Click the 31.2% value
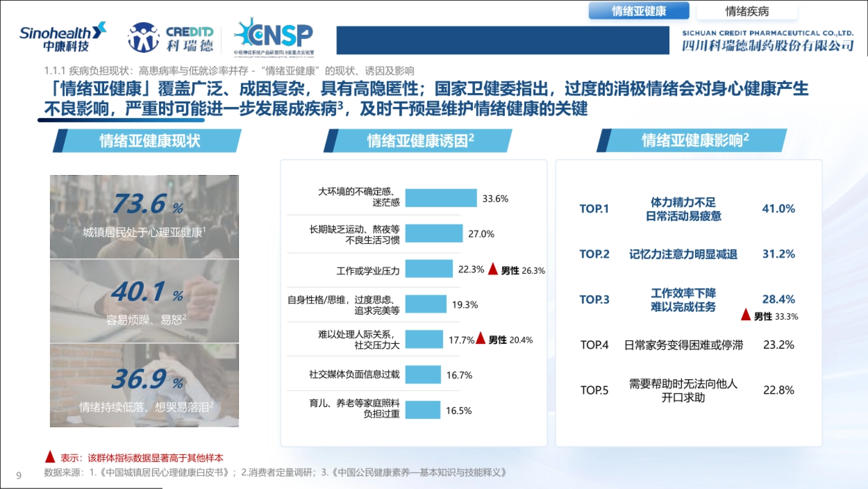 (x=779, y=254)
